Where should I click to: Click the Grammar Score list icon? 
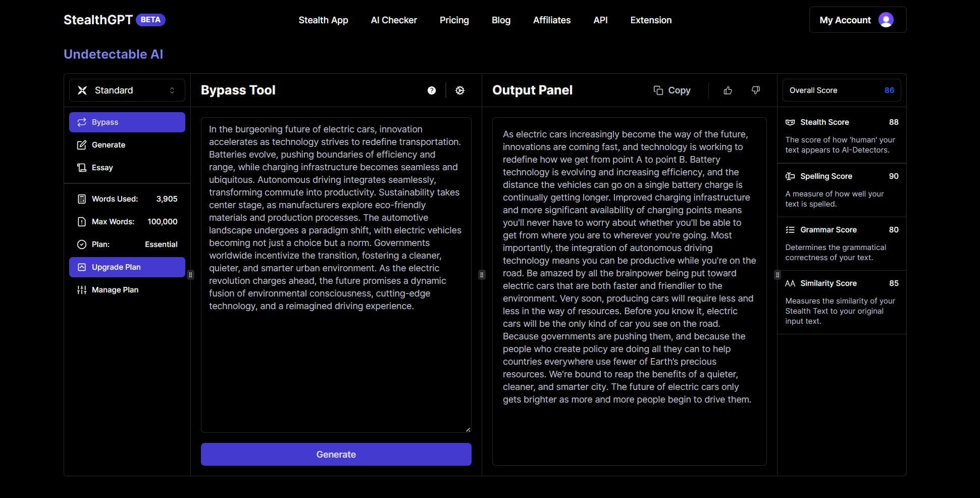[790, 230]
